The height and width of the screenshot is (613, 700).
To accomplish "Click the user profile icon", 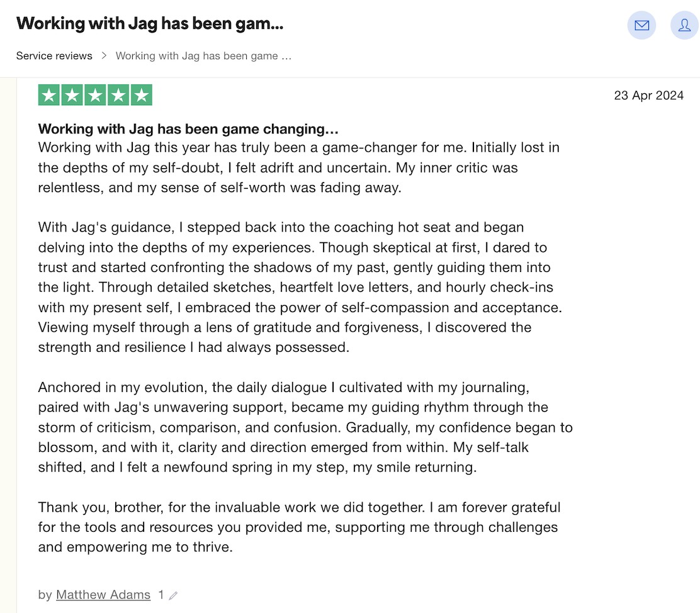I will tap(684, 25).
